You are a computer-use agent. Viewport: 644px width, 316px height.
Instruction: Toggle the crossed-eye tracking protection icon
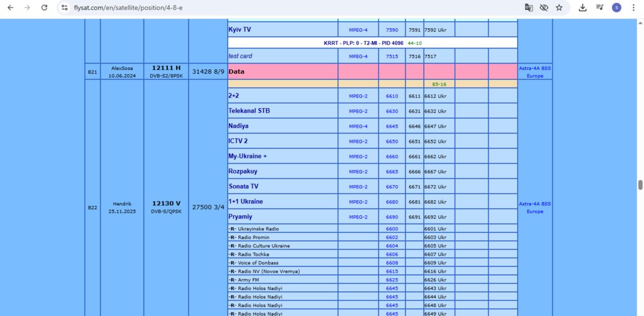[544, 8]
